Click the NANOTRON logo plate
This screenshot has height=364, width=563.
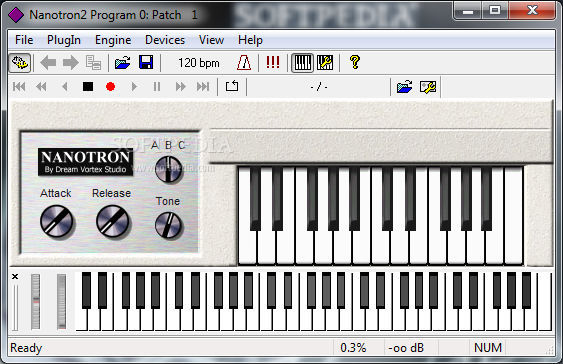[x=85, y=162]
